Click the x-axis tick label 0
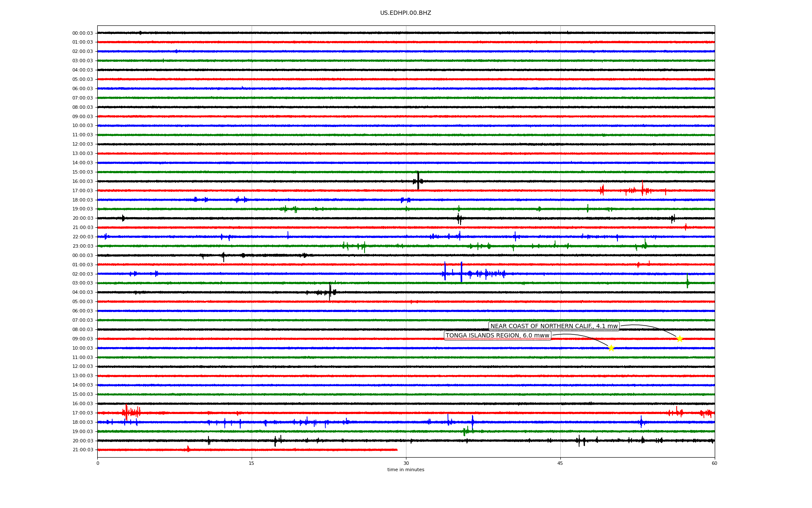 pos(98,463)
